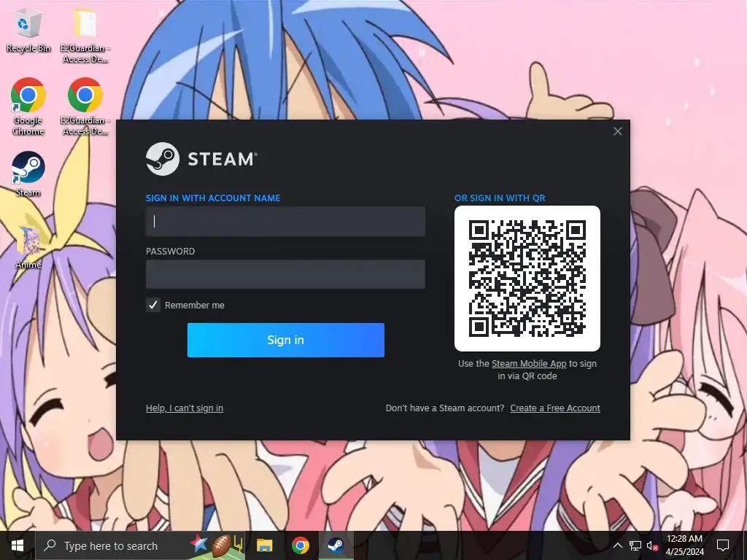The width and height of the screenshot is (747, 560).
Task: Click the Steam taskbar icon
Action: pos(336,545)
